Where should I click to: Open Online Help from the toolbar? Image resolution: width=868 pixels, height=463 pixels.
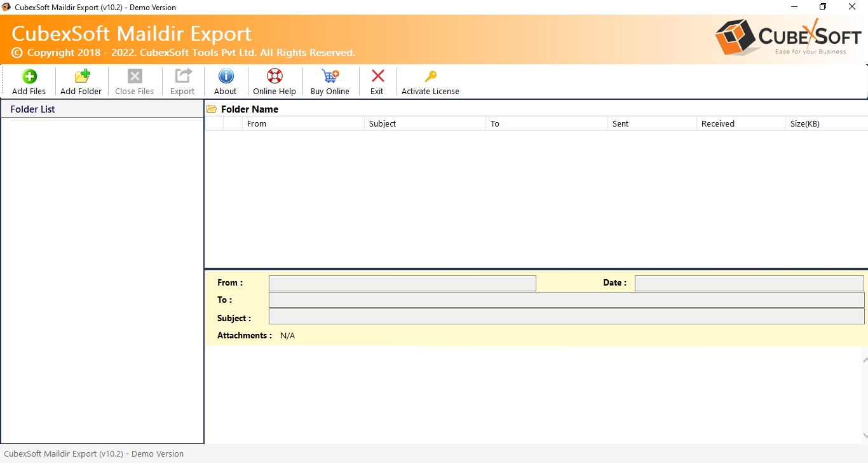pyautogui.click(x=274, y=77)
